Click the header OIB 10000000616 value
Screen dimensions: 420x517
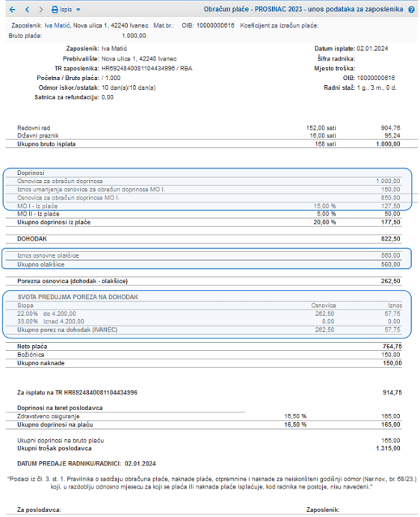pyautogui.click(x=215, y=25)
